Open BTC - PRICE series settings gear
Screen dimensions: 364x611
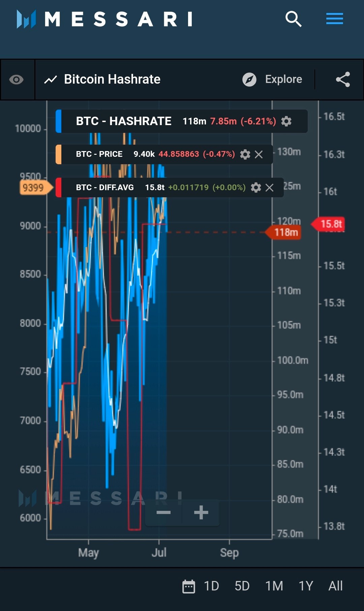point(245,154)
